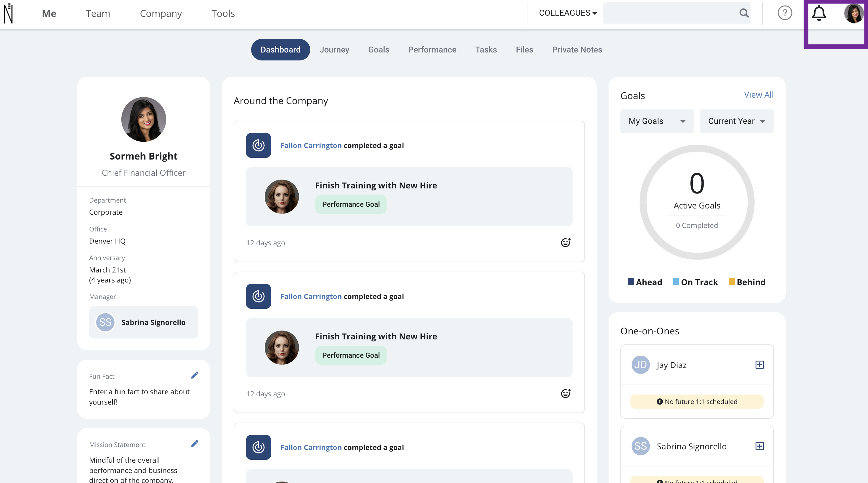Open Fallon Carrington link in third post
The image size is (868, 483).
[x=311, y=447]
